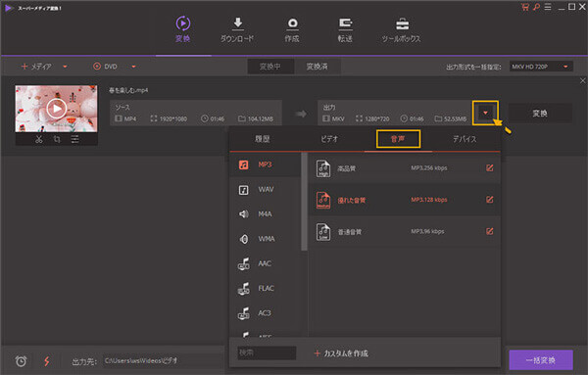
Task: Click the scissors trim icon under the thumbnail
Action: click(38, 139)
